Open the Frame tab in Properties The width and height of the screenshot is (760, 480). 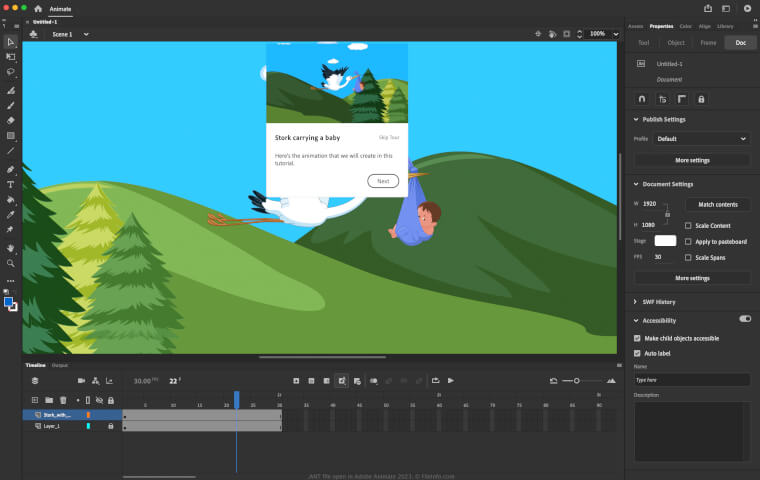pyautogui.click(x=708, y=43)
